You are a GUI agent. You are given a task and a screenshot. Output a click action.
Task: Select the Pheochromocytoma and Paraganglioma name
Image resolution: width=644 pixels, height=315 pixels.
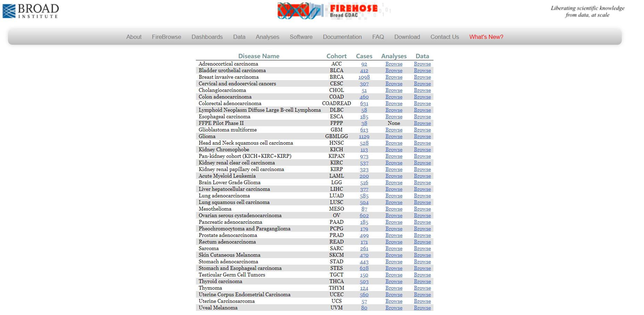tap(245, 229)
